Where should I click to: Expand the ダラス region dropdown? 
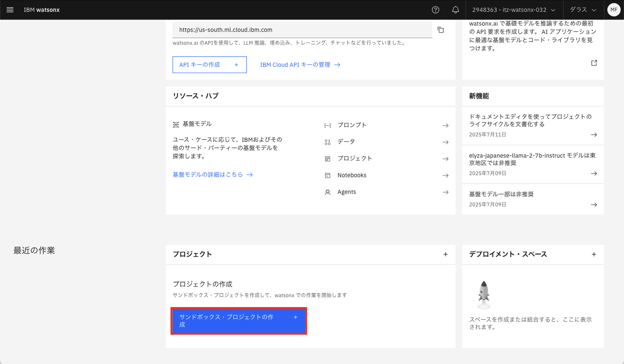583,10
